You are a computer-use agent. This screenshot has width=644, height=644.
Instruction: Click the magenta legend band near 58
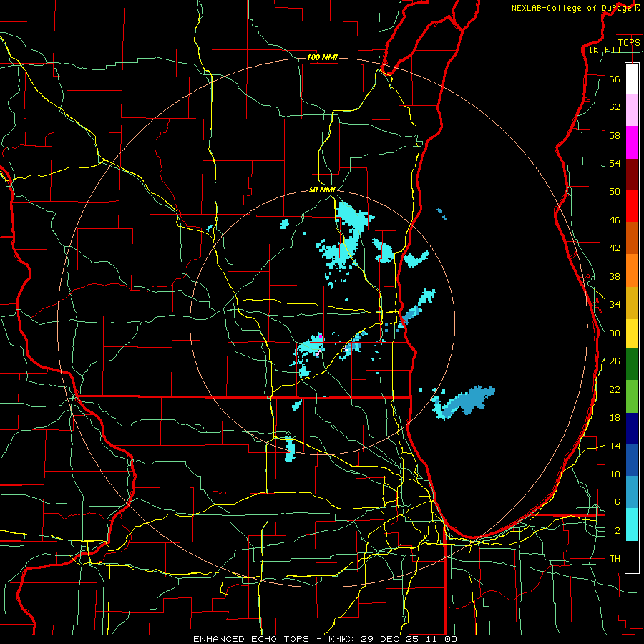click(632, 142)
